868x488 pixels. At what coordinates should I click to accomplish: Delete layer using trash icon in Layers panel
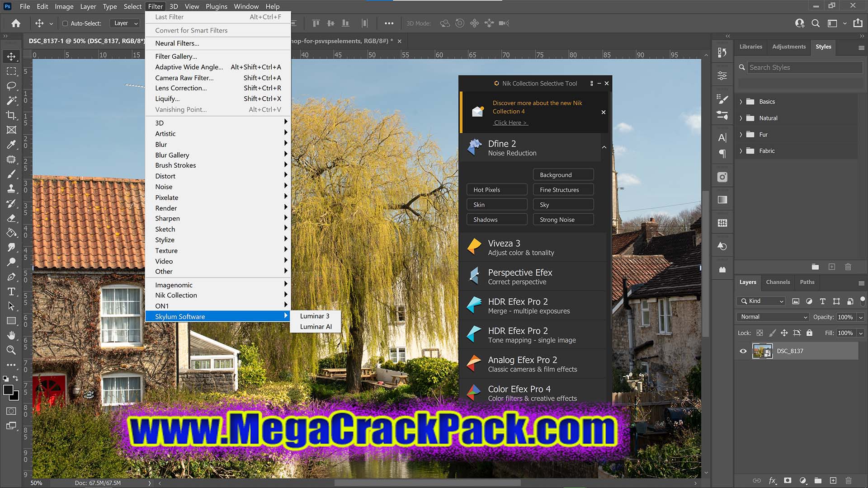point(849,480)
